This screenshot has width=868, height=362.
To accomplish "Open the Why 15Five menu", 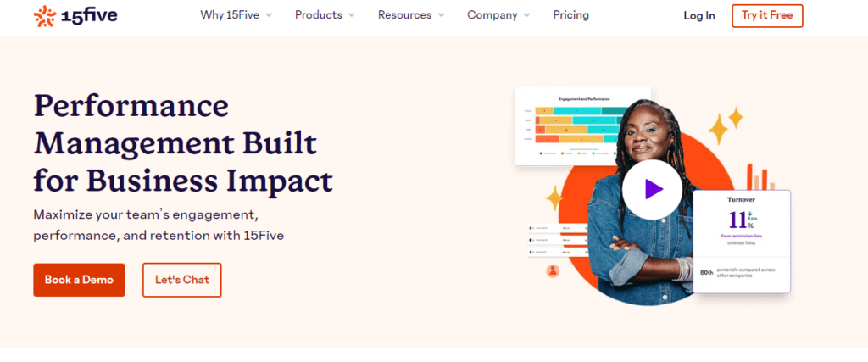I will 230,15.
